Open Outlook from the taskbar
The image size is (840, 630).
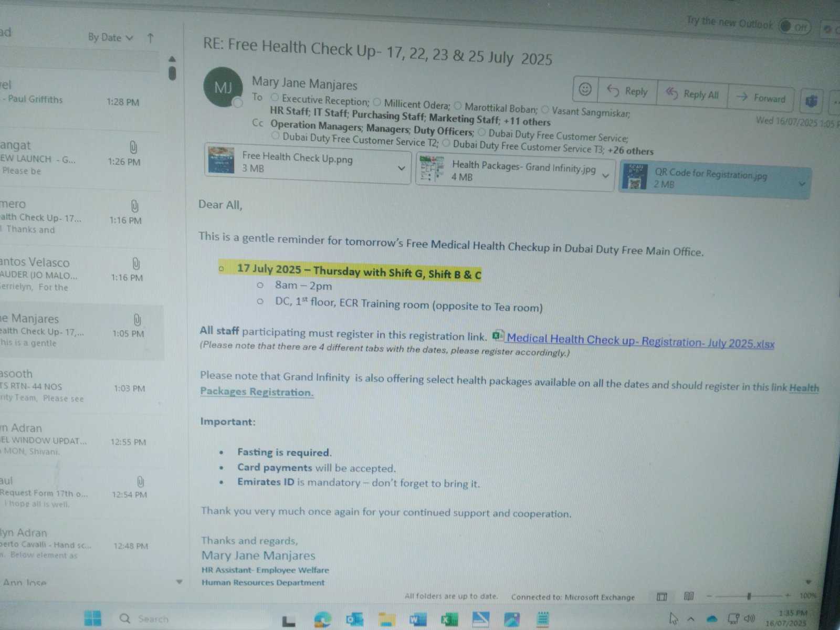click(x=354, y=620)
